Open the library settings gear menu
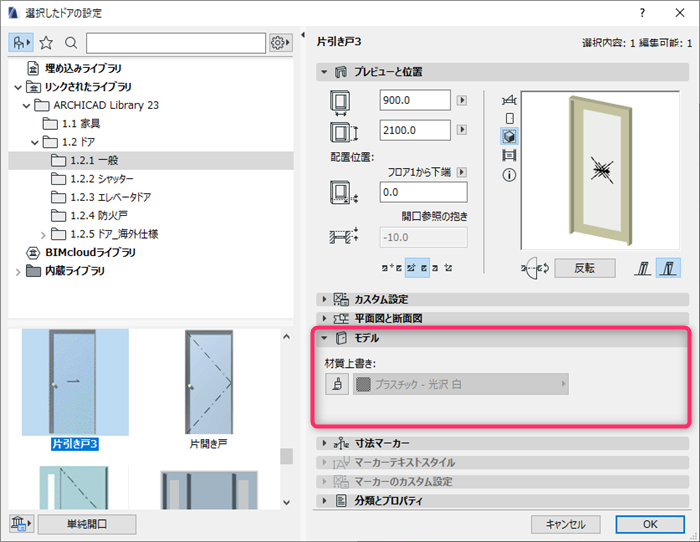700x542 pixels. pos(280,43)
